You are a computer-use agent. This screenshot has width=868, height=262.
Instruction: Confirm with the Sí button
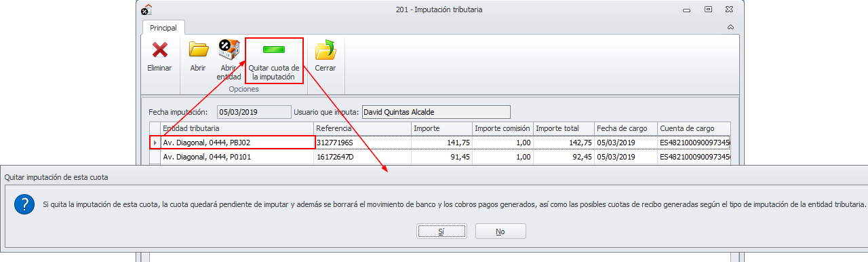click(441, 231)
